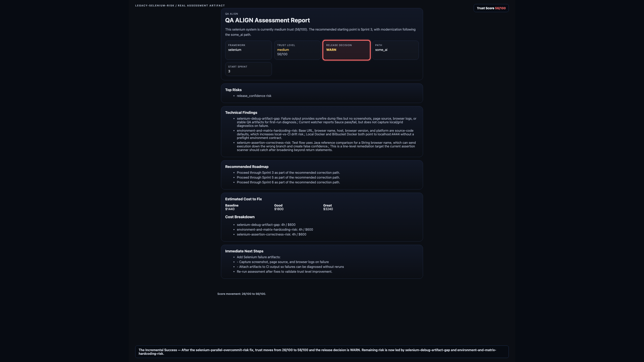The image size is (644, 362).
Task: Select the release_confidence risk item
Action: [254, 96]
